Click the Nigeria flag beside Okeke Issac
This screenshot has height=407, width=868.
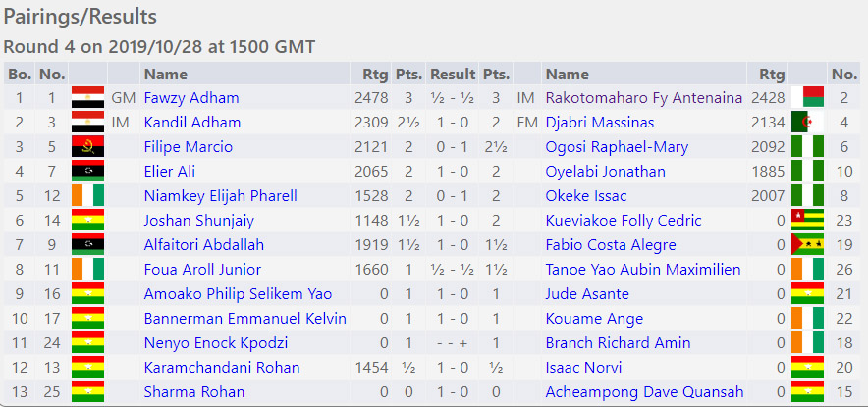pos(808,196)
